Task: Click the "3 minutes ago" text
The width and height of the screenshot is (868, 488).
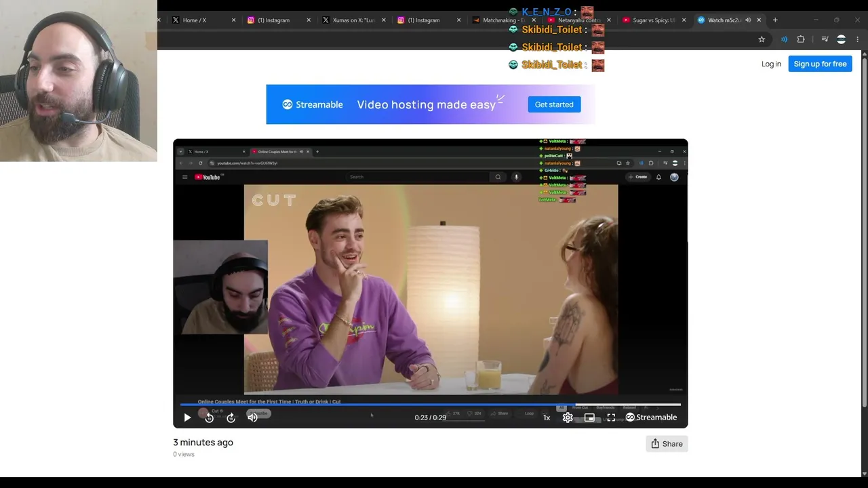Action: pos(203,443)
